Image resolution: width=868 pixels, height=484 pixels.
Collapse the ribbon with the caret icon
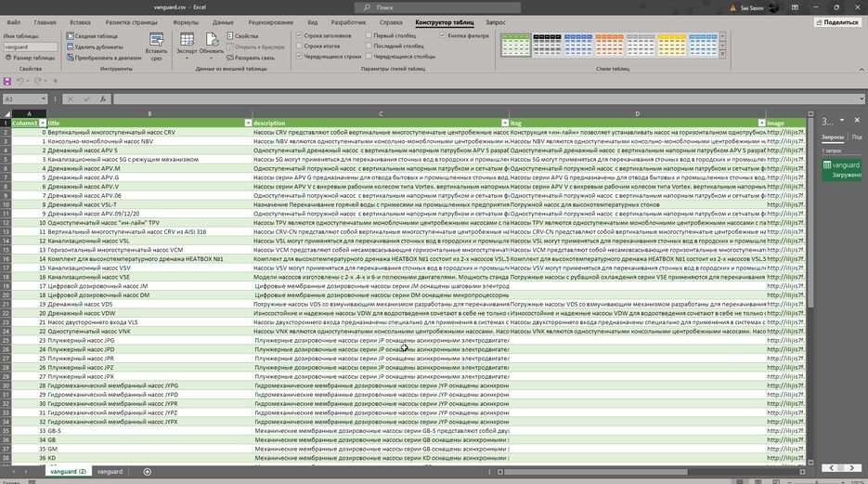[x=862, y=70]
